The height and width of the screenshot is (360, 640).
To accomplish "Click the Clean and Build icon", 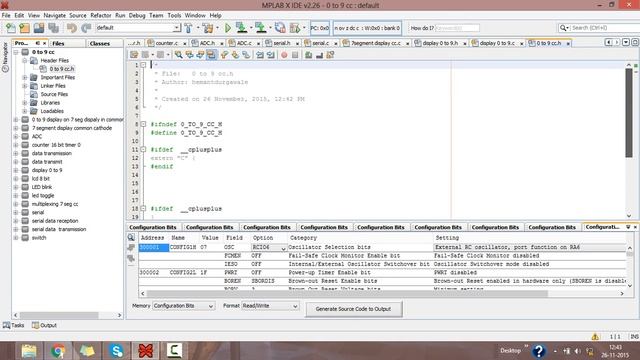I will (x=208, y=28).
